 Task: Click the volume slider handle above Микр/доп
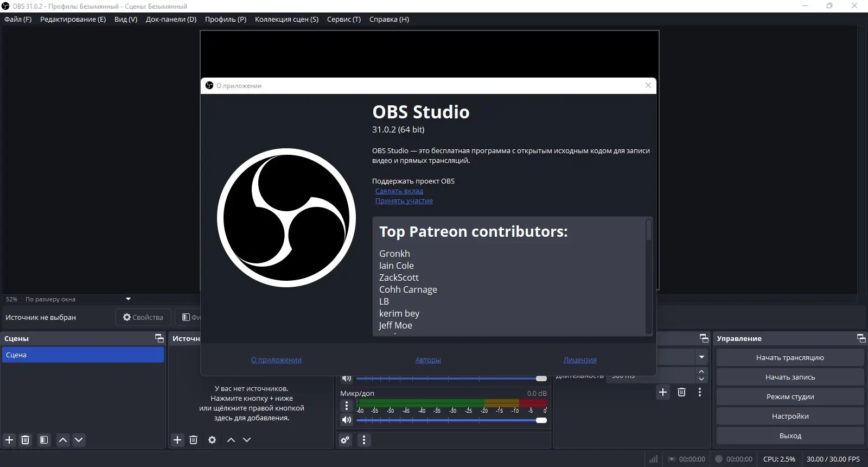(541, 378)
